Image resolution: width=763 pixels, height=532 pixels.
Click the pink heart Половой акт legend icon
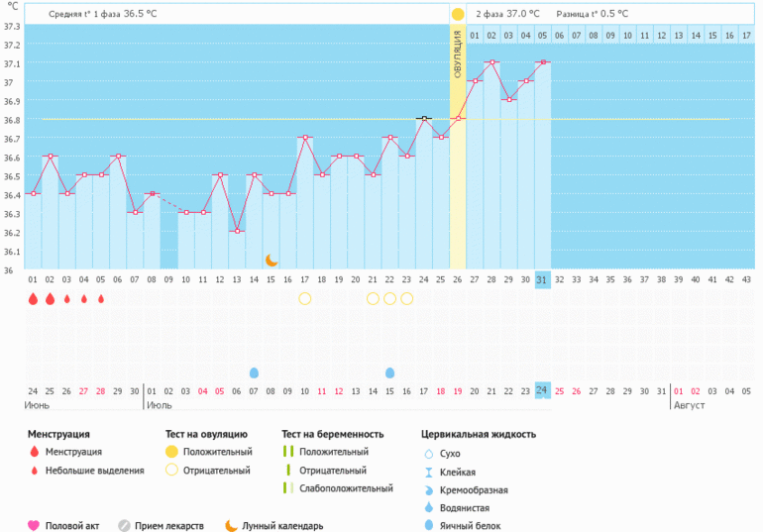point(33,526)
